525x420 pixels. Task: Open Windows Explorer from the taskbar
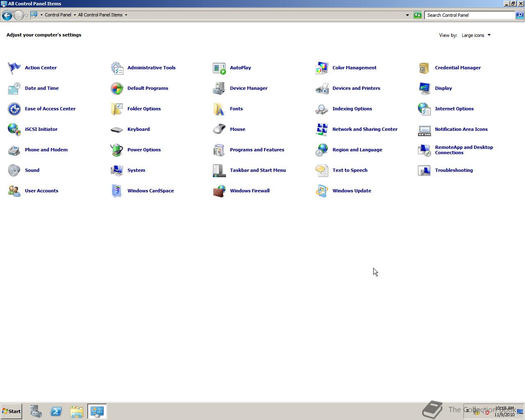pyautogui.click(x=77, y=411)
